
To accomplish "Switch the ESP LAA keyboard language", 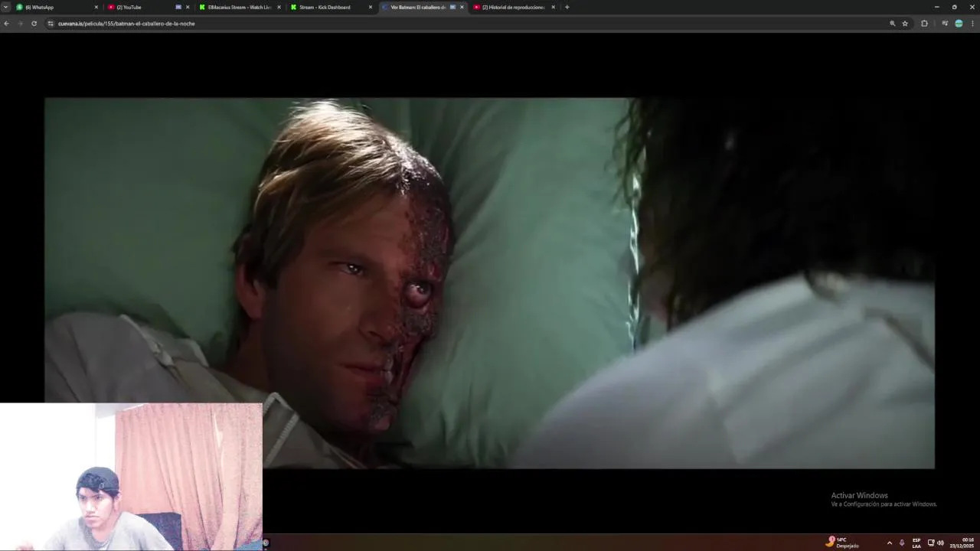I will tap(916, 543).
